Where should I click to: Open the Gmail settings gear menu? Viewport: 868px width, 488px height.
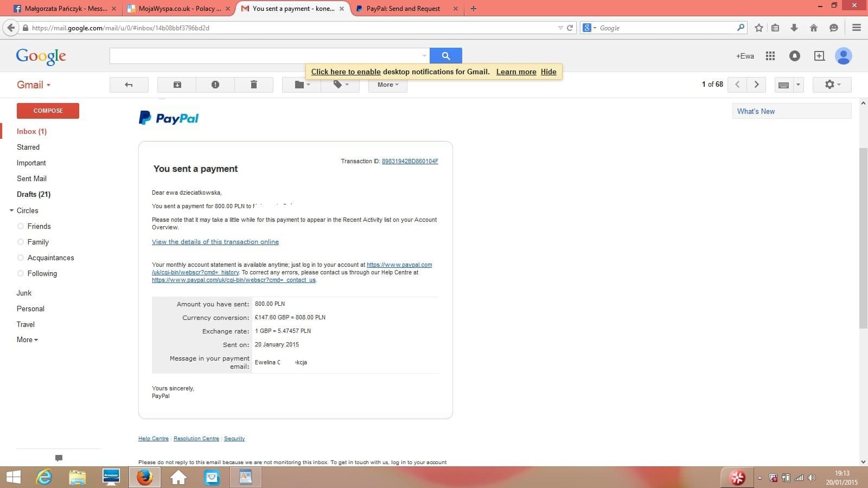pyautogui.click(x=832, y=85)
